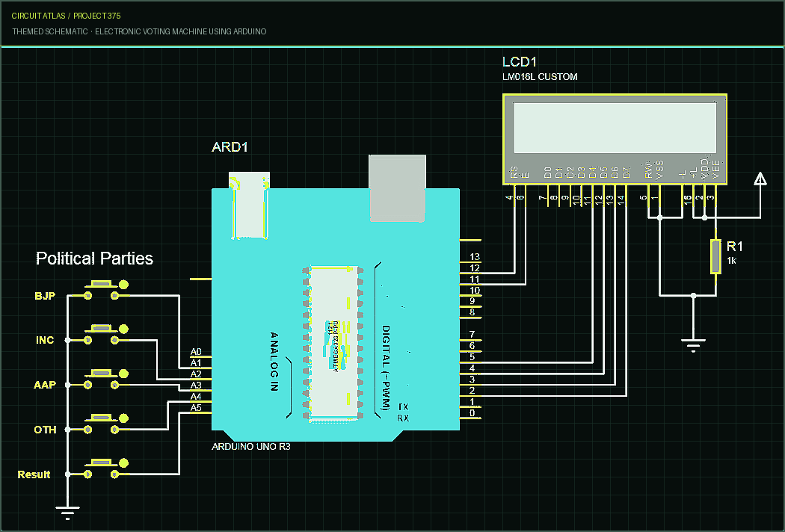
Task: Click the power jack on the Arduino board
Action: 249,205
